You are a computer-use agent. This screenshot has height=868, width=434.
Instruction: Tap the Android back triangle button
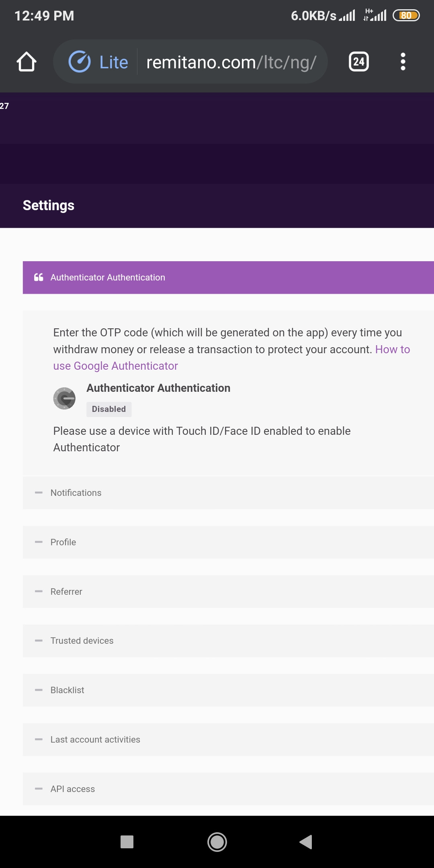tap(306, 842)
